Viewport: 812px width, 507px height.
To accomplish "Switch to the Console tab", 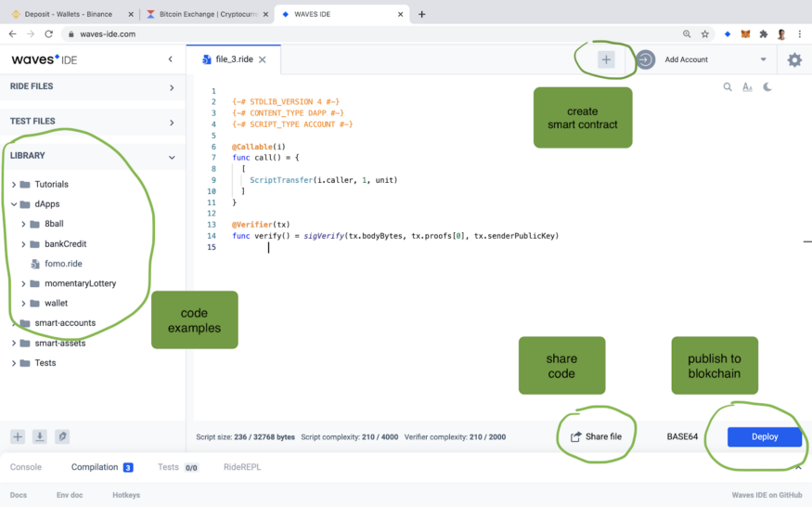I will pos(26,467).
